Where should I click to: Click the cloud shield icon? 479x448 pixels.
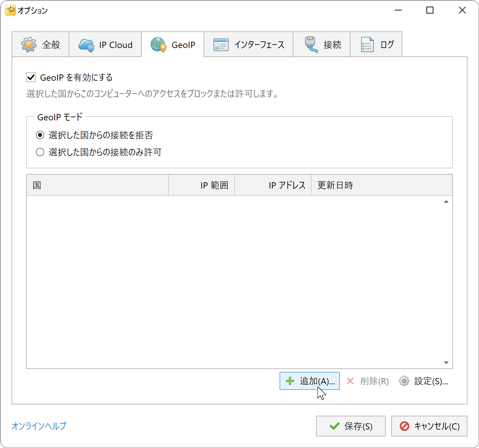[86, 45]
